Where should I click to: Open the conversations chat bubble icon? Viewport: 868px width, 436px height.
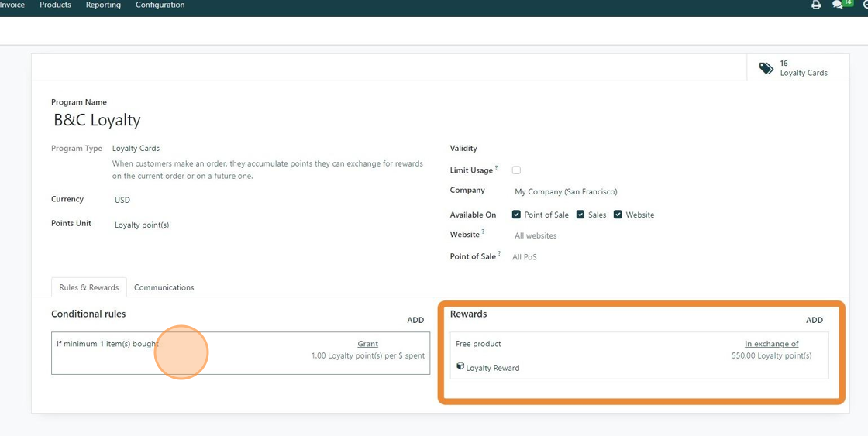(838, 5)
